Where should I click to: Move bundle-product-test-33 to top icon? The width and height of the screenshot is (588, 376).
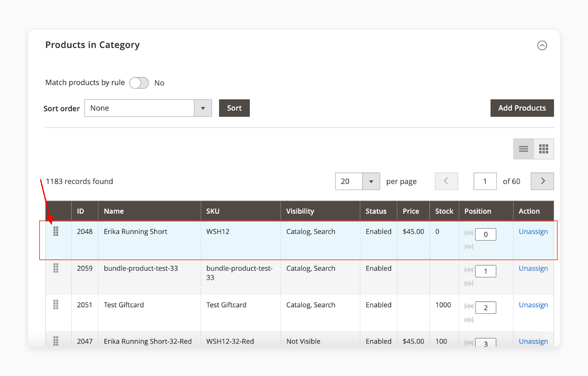pos(469,270)
